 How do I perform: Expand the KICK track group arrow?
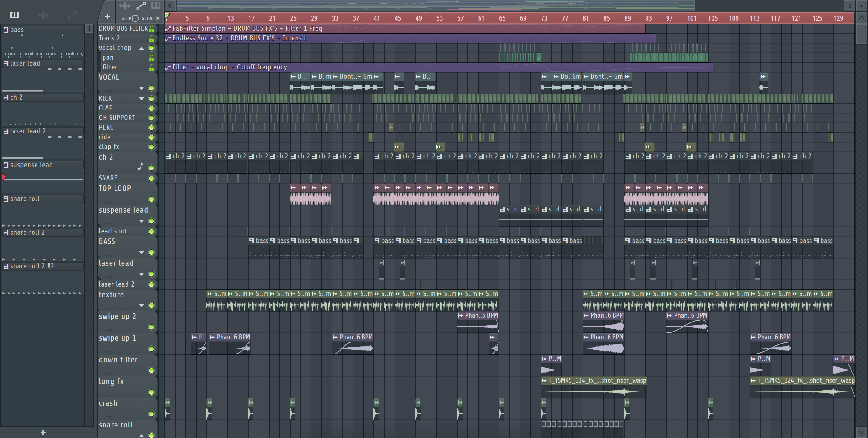tap(142, 99)
